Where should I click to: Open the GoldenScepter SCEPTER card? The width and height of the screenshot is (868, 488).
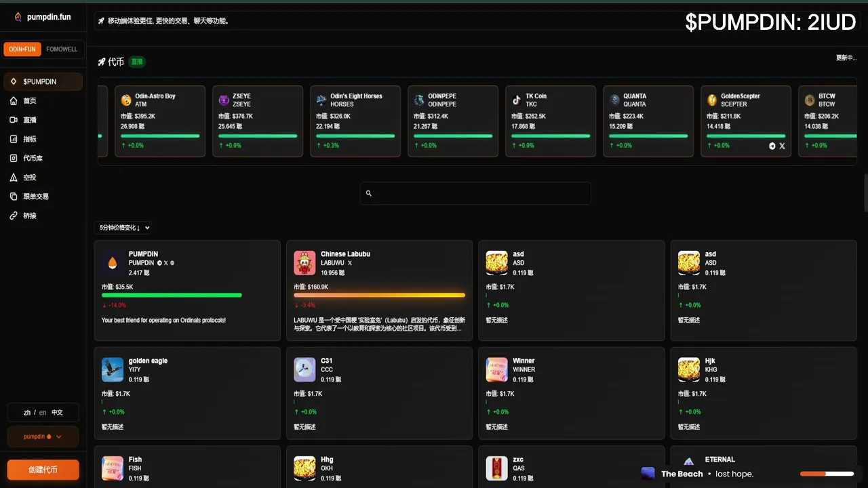pos(745,121)
